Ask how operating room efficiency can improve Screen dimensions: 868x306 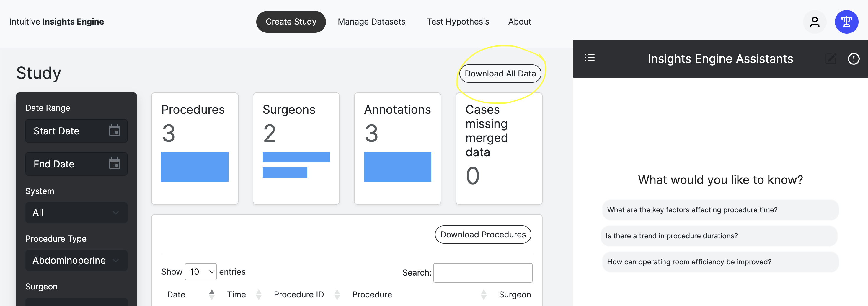click(720, 262)
